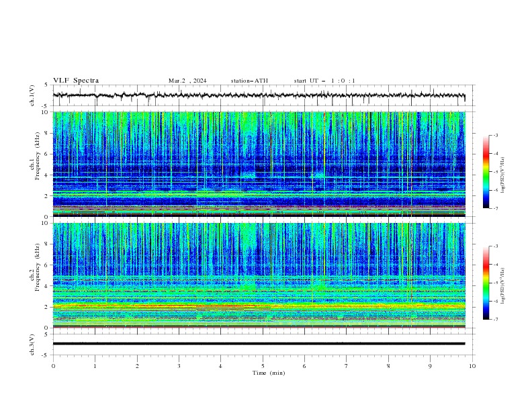
Task: Click inside the ch.1 spectrogram panel
Action: coord(259,164)
